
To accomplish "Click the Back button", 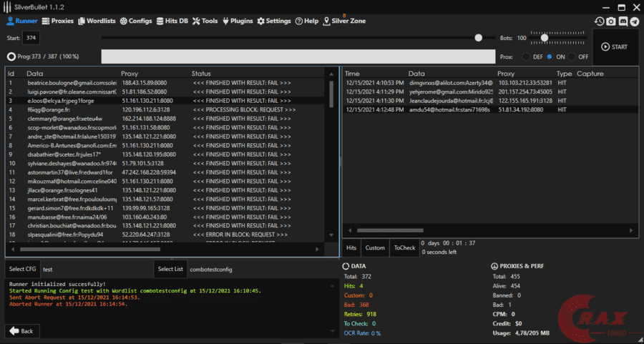I will [23, 331].
